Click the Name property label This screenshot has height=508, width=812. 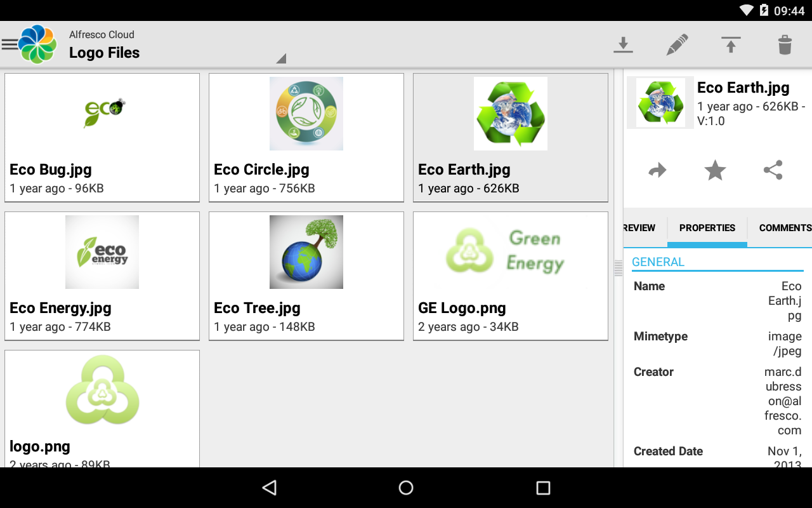click(649, 286)
